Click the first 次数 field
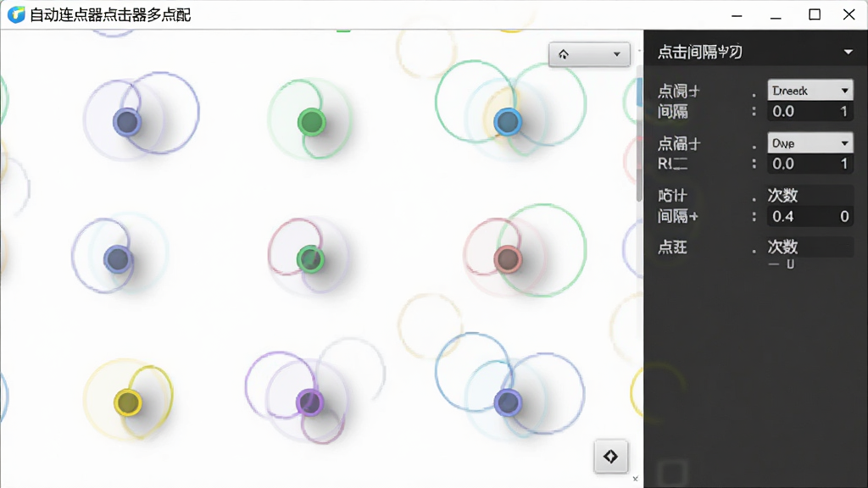The height and width of the screenshot is (488, 868). 810,195
